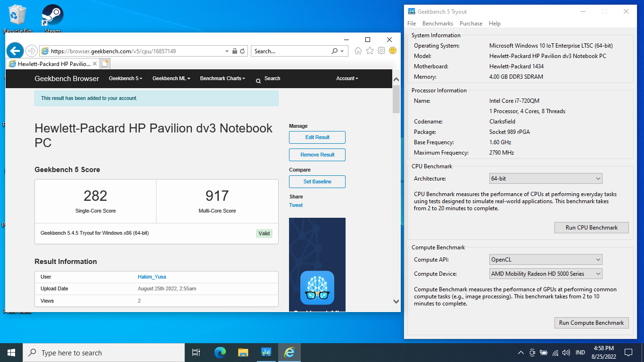Click the page scrollbar up arrow
Screen dimensions: 644x362
click(396, 80)
